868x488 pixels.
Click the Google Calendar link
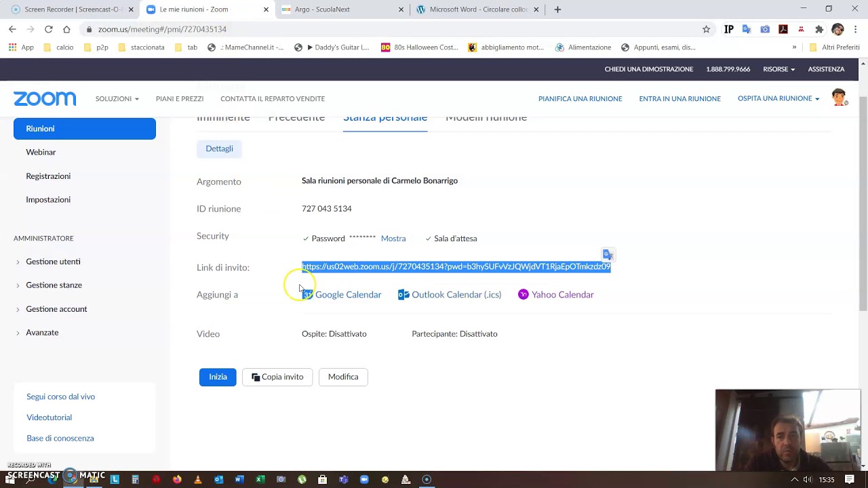pos(348,295)
